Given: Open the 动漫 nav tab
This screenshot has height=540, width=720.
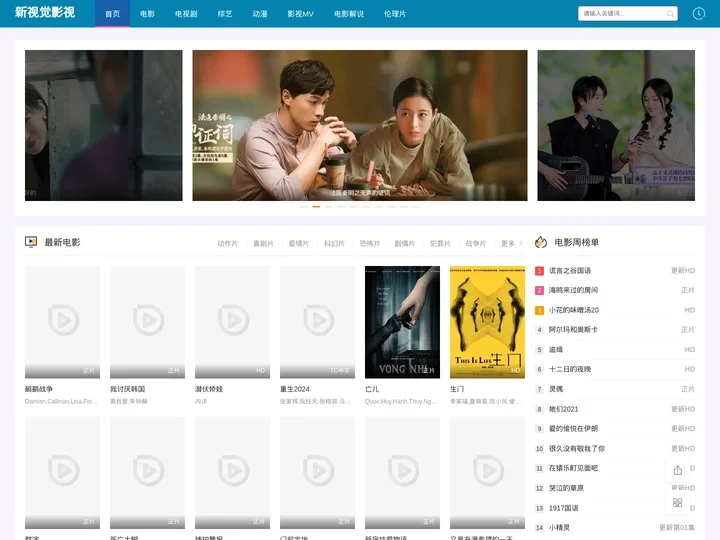Looking at the screenshot, I should (x=260, y=14).
